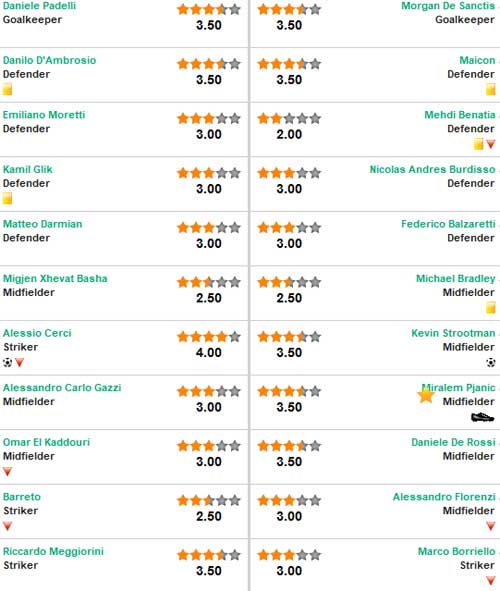Image resolution: width=500 pixels, height=591 pixels.
Task: Click Mehdi Benatia's red substitution arrow
Action: [491, 144]
